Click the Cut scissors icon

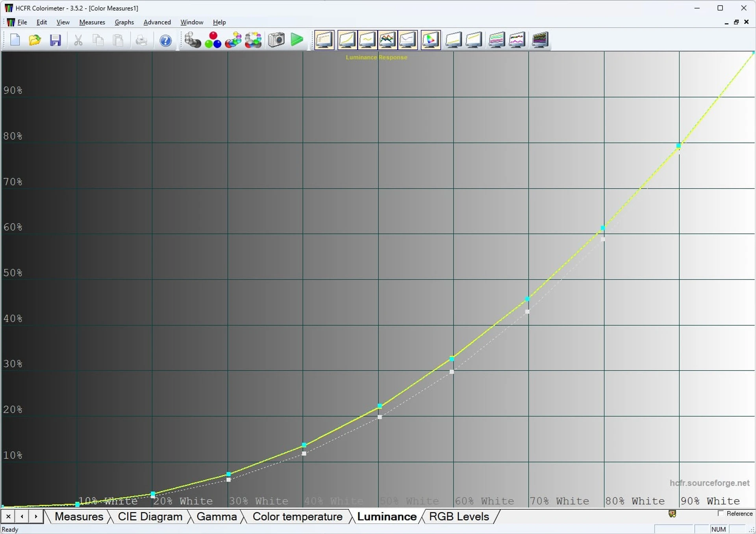[78, 40]
